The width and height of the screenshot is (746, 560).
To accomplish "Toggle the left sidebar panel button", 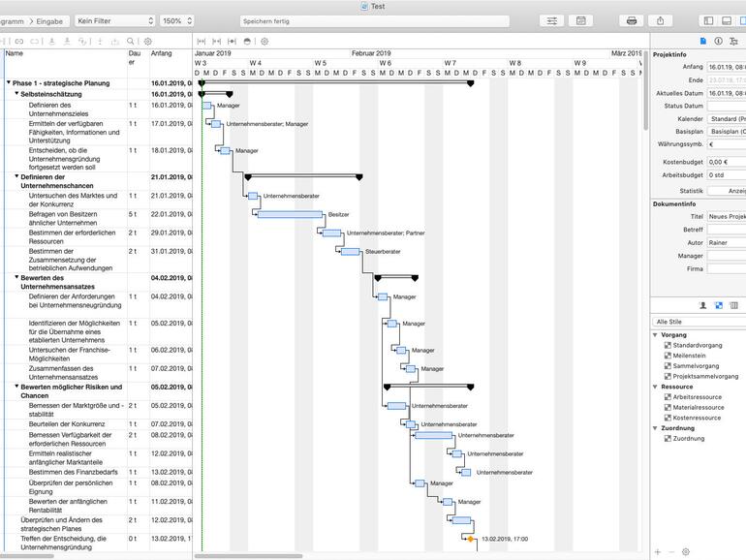I will 708,21.
